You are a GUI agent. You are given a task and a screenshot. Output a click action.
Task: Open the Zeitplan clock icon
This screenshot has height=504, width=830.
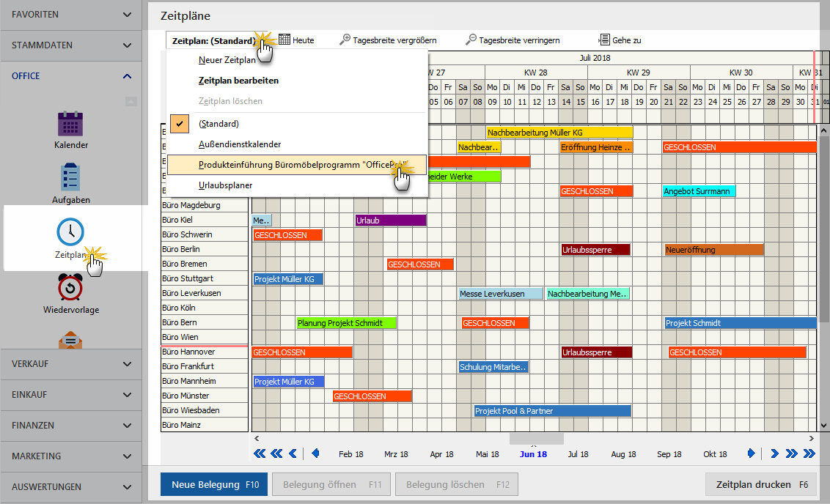click(70, 231)
